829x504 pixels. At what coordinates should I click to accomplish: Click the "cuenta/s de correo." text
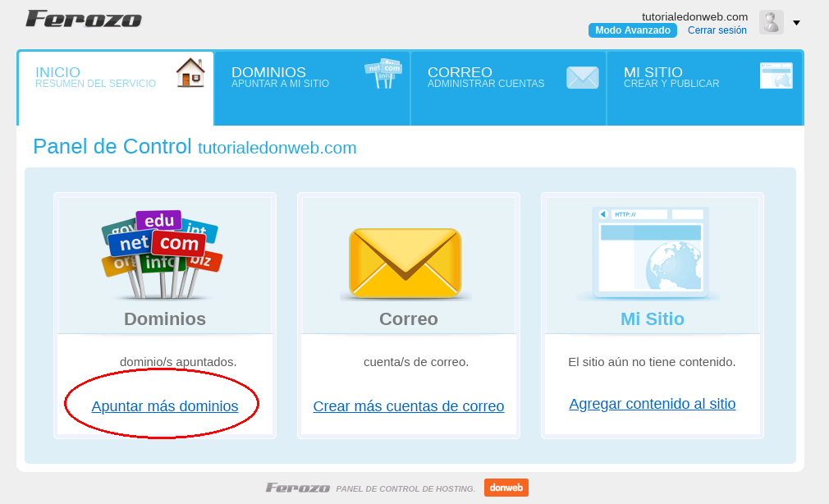tap(416, 362)
